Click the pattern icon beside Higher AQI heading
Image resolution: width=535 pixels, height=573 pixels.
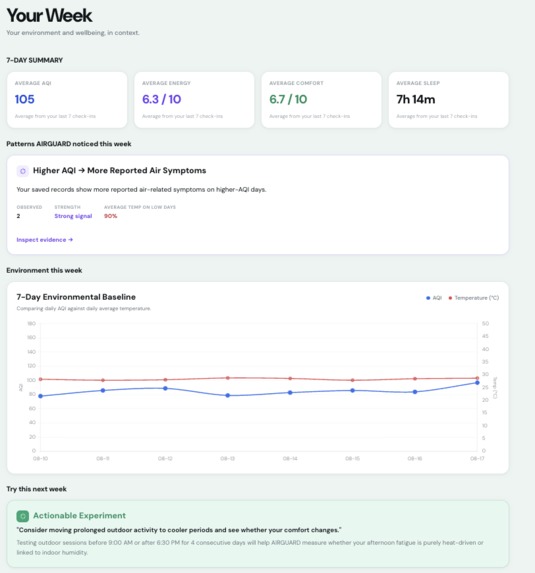coord(23,171)
